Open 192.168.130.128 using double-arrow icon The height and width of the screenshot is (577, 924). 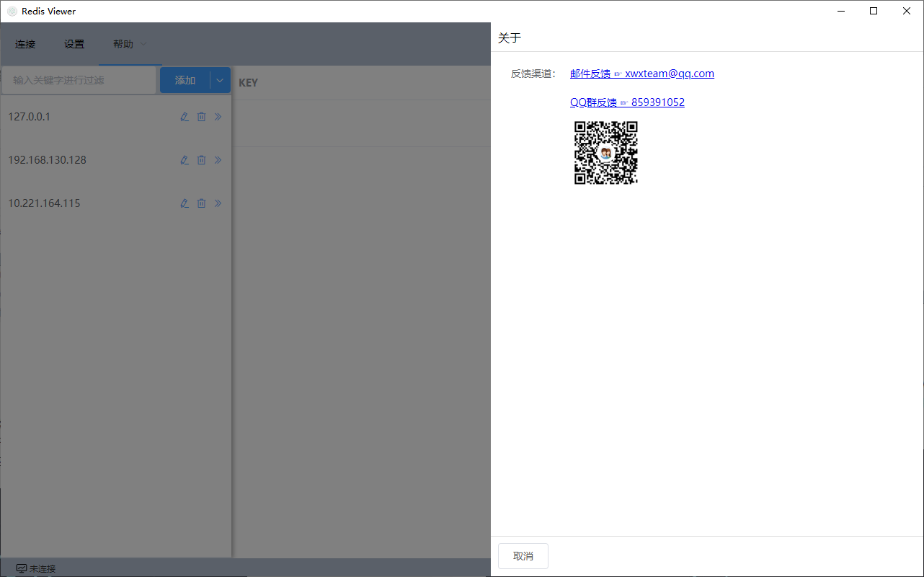[218, 160]
